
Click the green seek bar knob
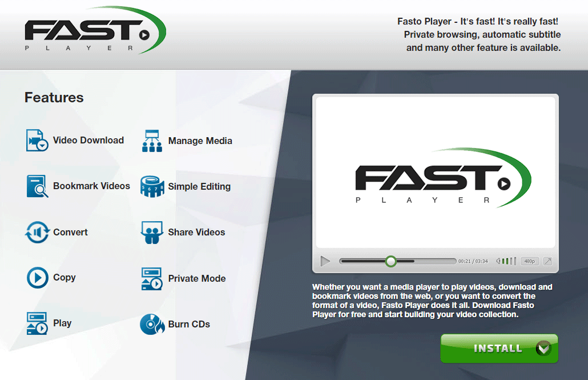(x=390, y=261)
